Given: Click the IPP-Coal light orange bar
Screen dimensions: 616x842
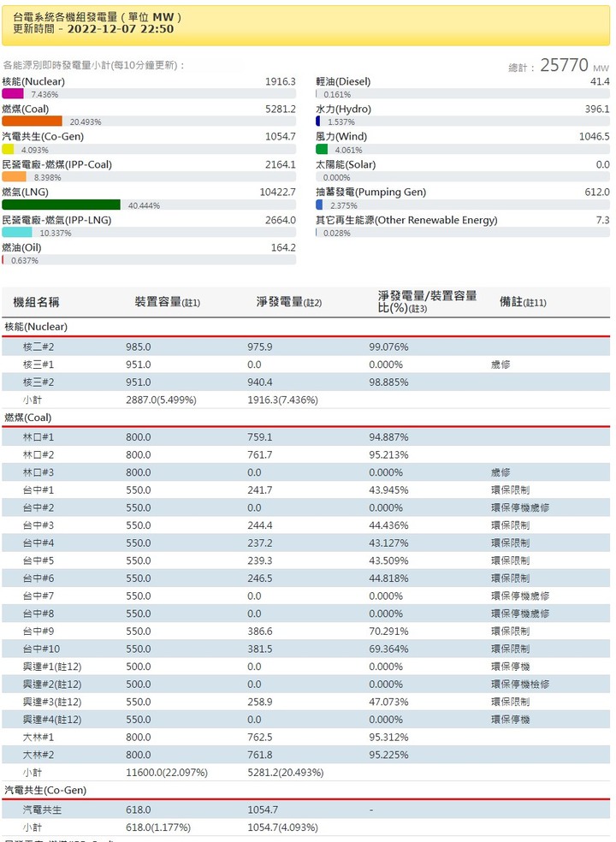Looking at the screenshot, I should 14,176.
